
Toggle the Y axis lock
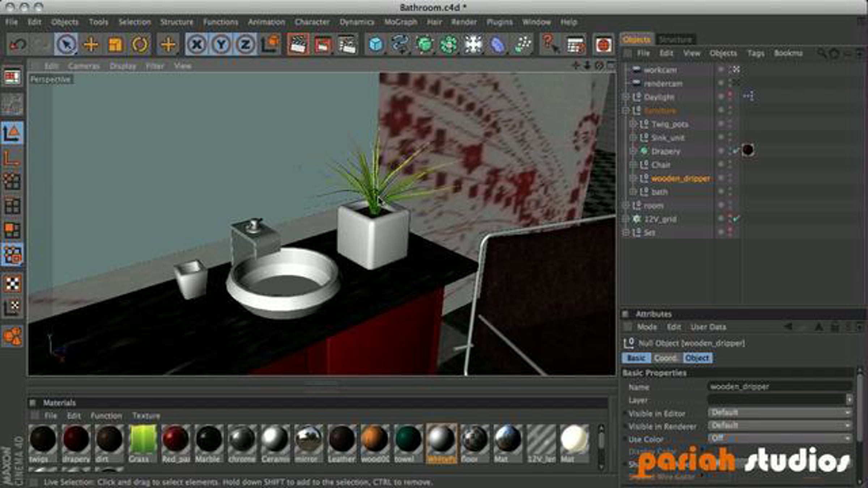pyautogui.click(x=221, y=44)
